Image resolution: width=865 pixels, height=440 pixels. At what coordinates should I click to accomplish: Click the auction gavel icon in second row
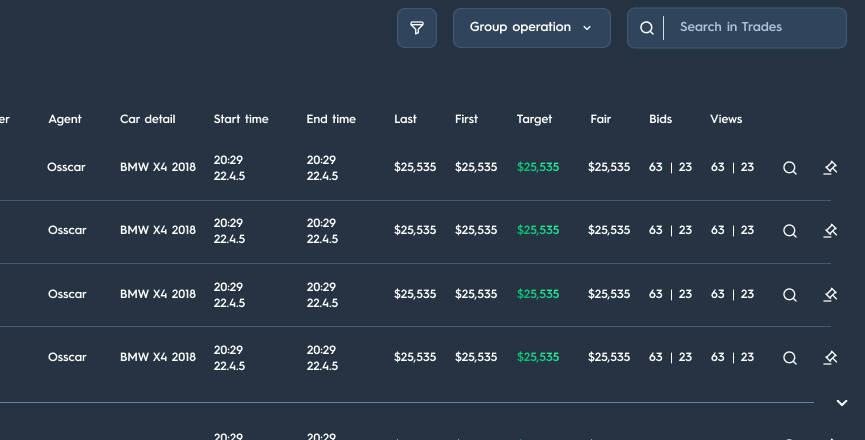click(x=830, y=230)
